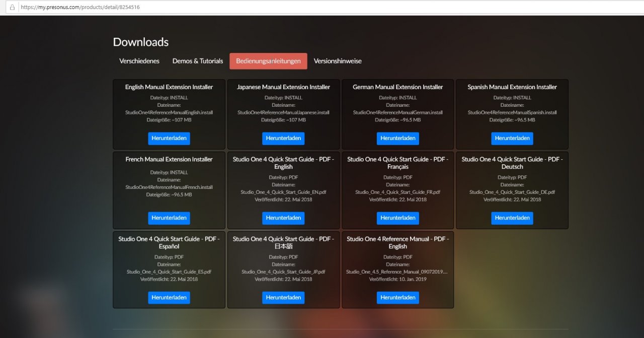The image size is (644, 338).
Task: Click filename StudioOne4ReferenceManualEnglish.install
Action: [169, 112]
